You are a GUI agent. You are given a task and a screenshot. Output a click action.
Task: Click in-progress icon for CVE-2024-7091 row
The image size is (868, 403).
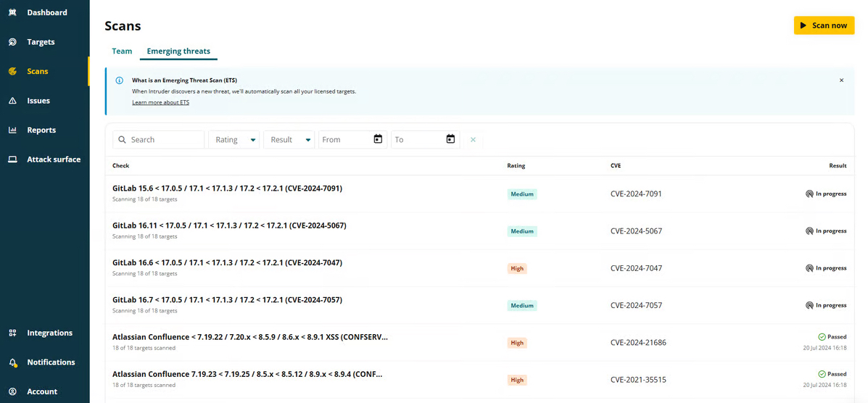pos(809,194)
